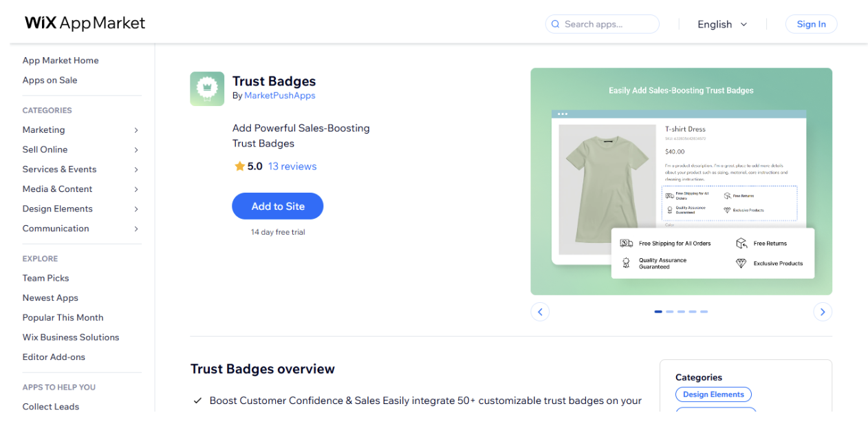Click the Add to Site button
868x435 pixels.
pyautogui.click(x=277, y=206)
